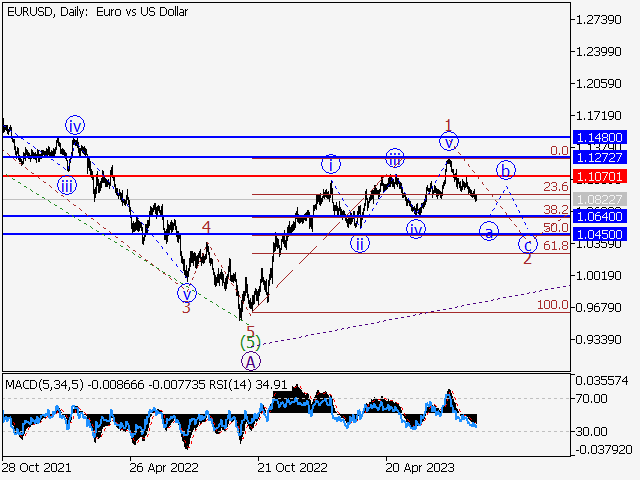The height and width of the screenshot is (480, 640).
Task: Select the circled v label below red 1
Action: (449, 142)
